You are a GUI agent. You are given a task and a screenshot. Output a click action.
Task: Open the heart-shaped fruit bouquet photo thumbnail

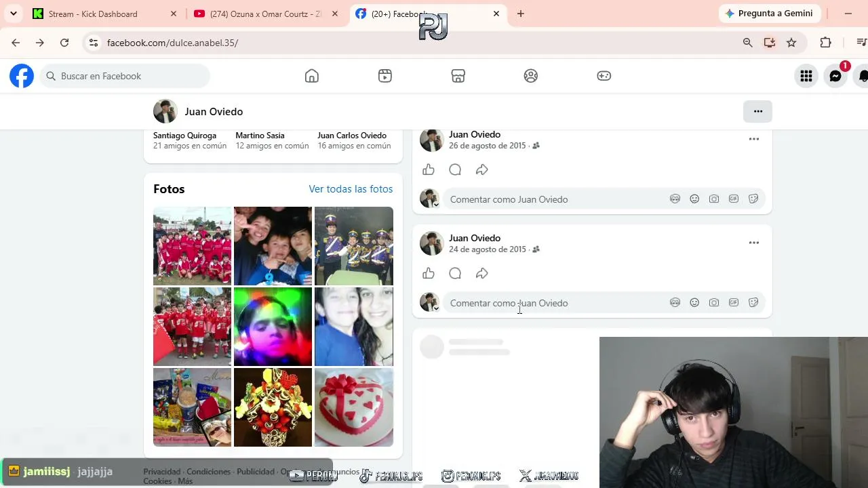[x=273, y=407]
